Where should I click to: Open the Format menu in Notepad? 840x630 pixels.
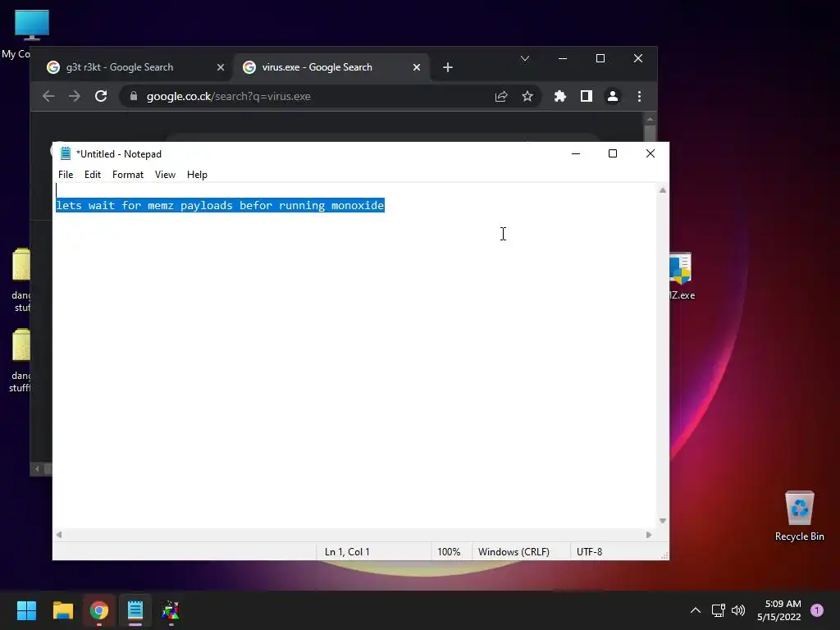coord(127,175)
